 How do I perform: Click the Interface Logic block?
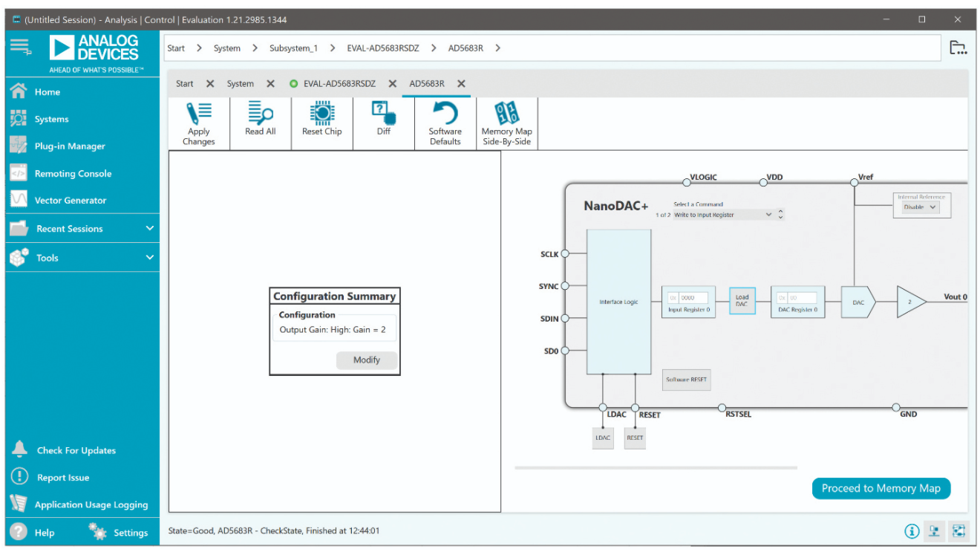618,302
